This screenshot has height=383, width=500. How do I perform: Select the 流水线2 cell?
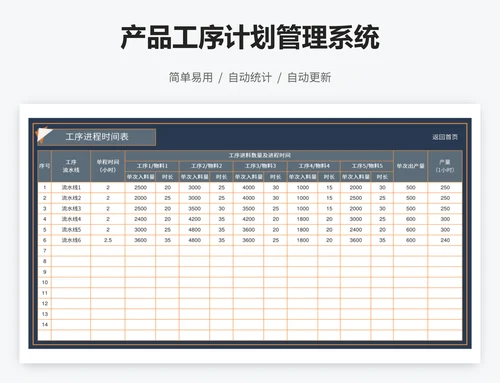tap(71, 198)
